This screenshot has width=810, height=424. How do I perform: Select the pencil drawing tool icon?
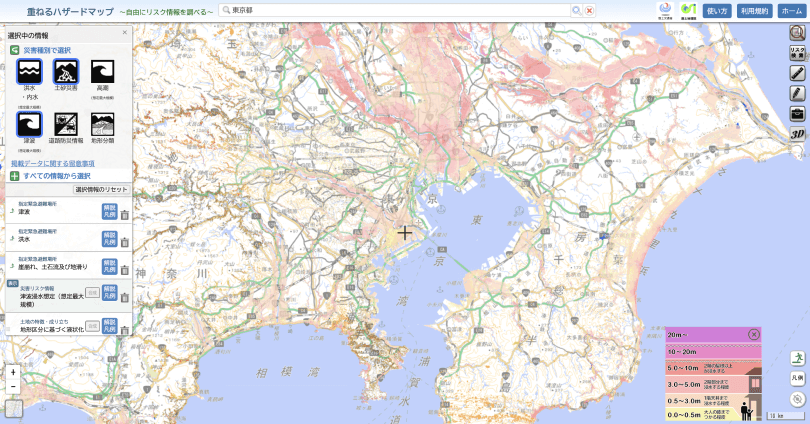click(x=797, y=93)
